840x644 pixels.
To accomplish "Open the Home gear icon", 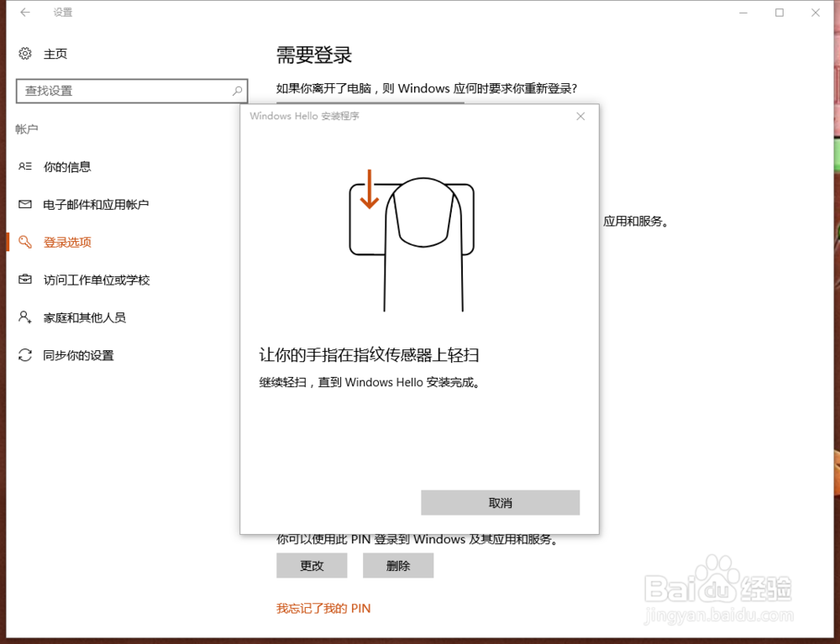I will coord(24,54).
